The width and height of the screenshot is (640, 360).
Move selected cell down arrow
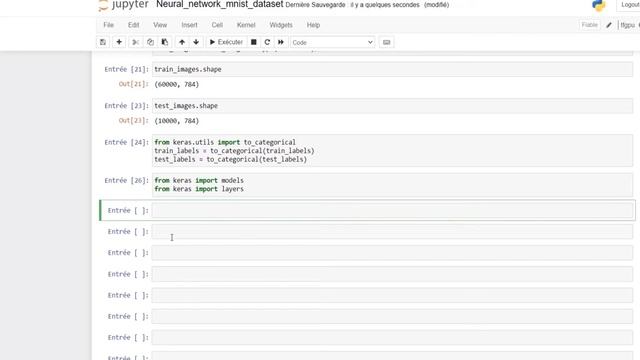pos(196,42)
